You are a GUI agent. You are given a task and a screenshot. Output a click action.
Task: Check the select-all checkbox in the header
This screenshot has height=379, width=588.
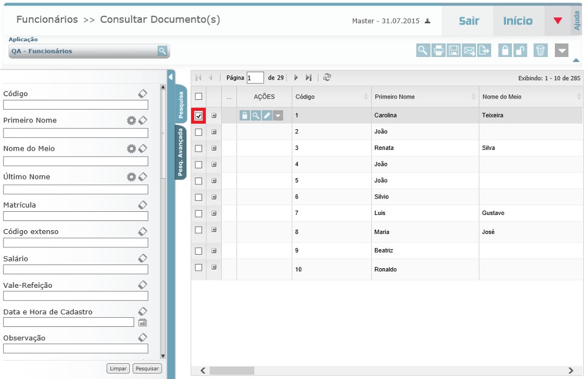198,96
